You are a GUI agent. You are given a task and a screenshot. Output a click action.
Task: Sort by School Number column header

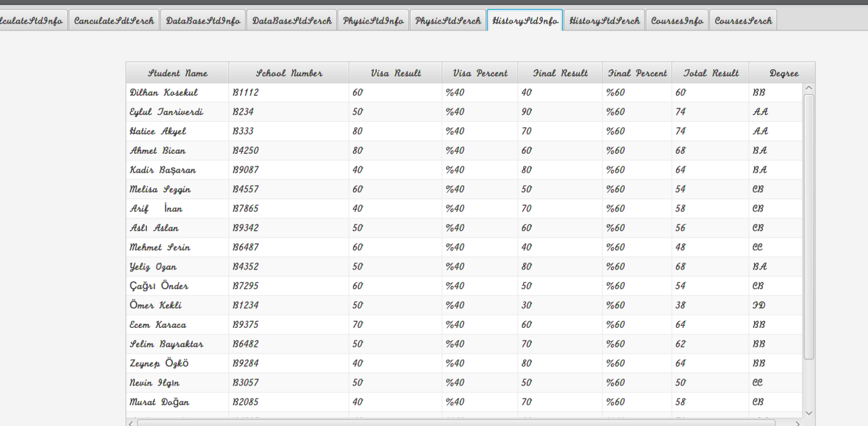point(289,73)
